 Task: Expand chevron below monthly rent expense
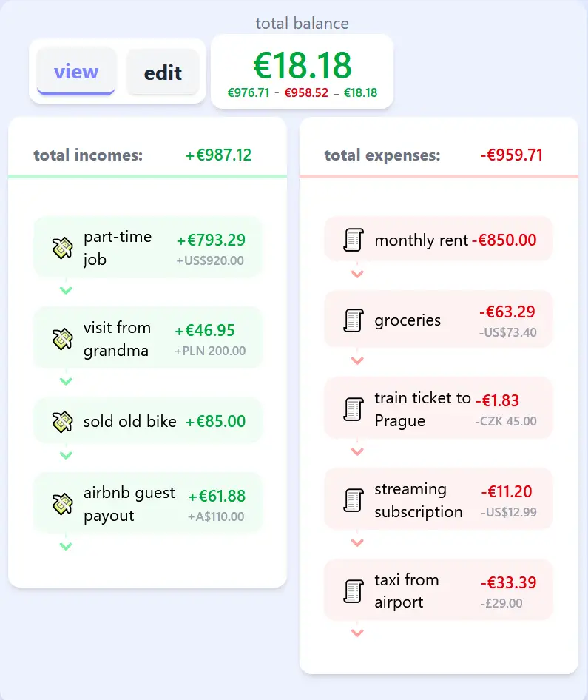click(357, 274)
